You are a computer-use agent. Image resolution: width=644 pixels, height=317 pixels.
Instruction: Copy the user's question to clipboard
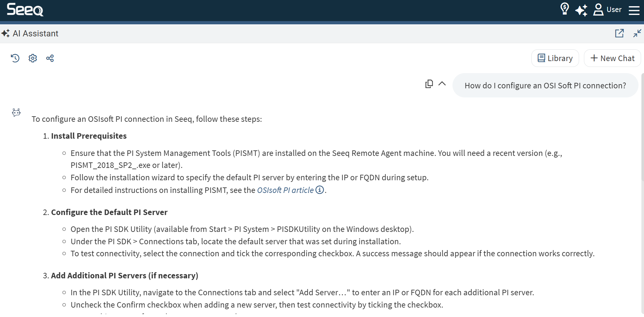pos(429,84)
